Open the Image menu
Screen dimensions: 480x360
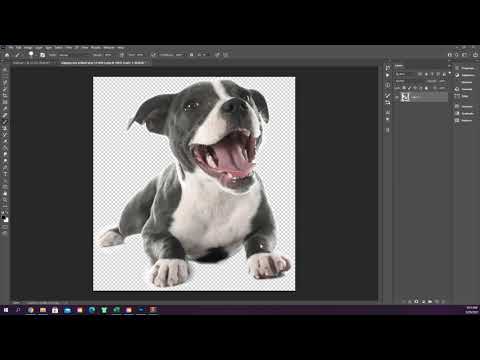pyautogui.click(x=28, y=48)
